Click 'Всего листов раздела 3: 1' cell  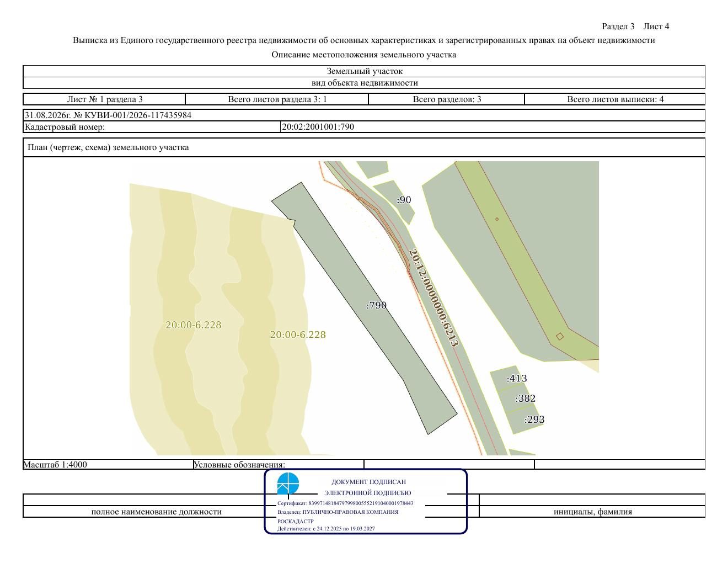[x=277, y=99]
